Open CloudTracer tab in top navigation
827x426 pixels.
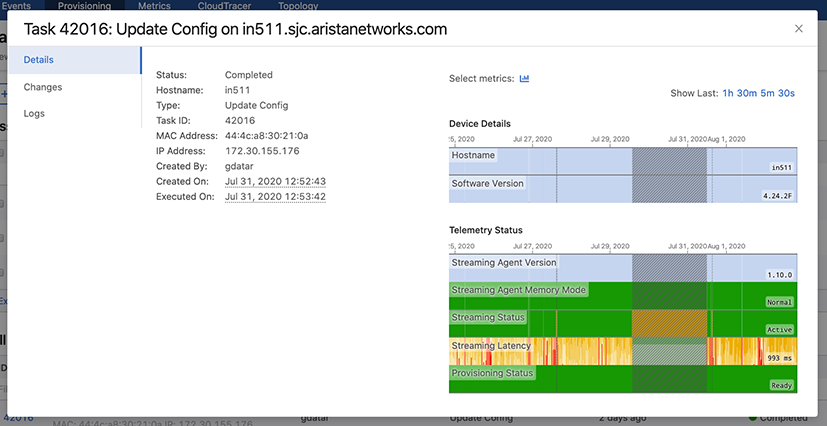pos(225,6)
